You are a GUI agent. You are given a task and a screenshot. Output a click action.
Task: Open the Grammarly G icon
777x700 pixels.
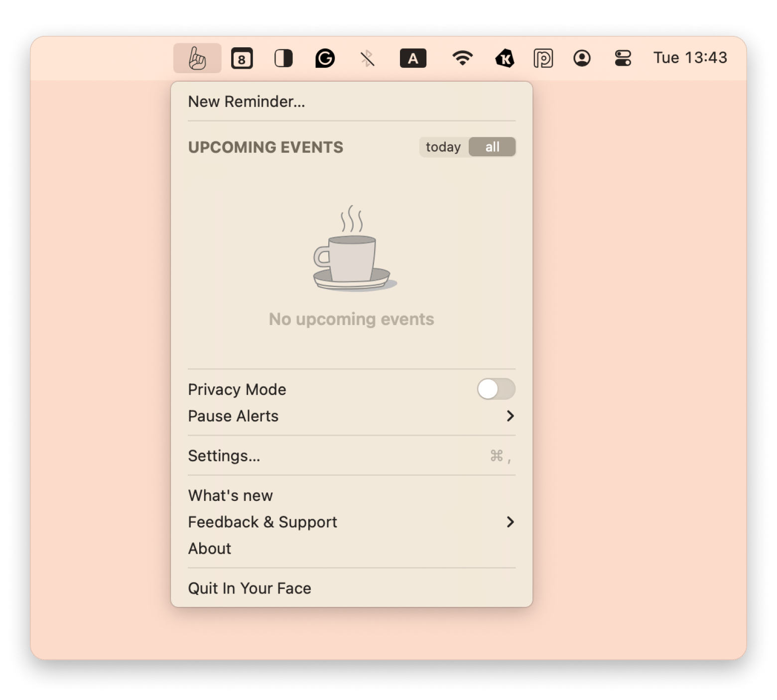325,59
